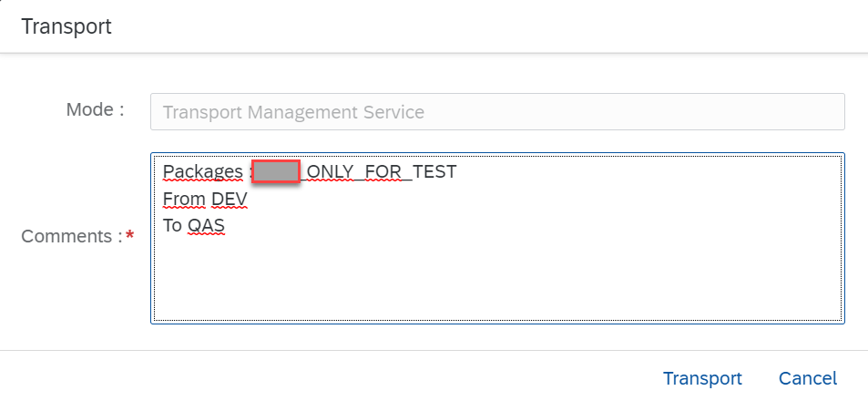Click the red required asterisk beside Comments

130,237
